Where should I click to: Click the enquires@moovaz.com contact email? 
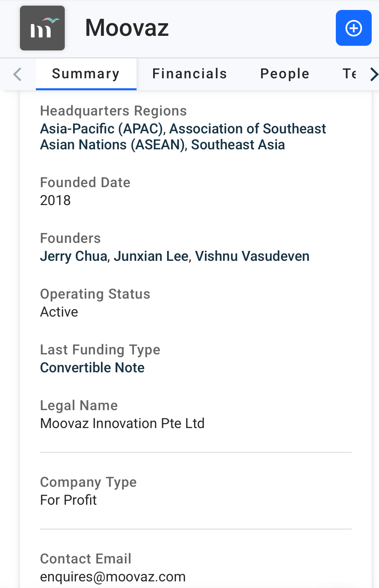pos(113,577)
